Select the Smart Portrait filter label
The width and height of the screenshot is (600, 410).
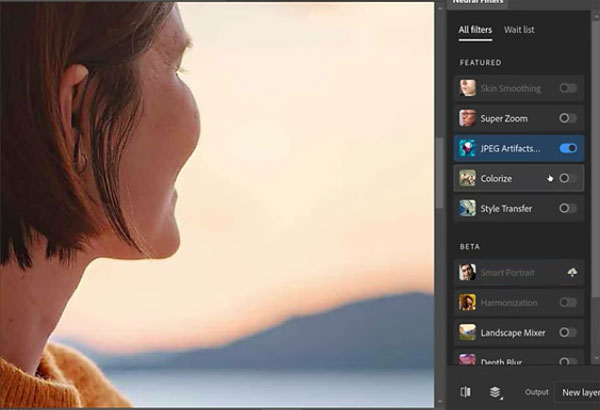pos(507,273)
